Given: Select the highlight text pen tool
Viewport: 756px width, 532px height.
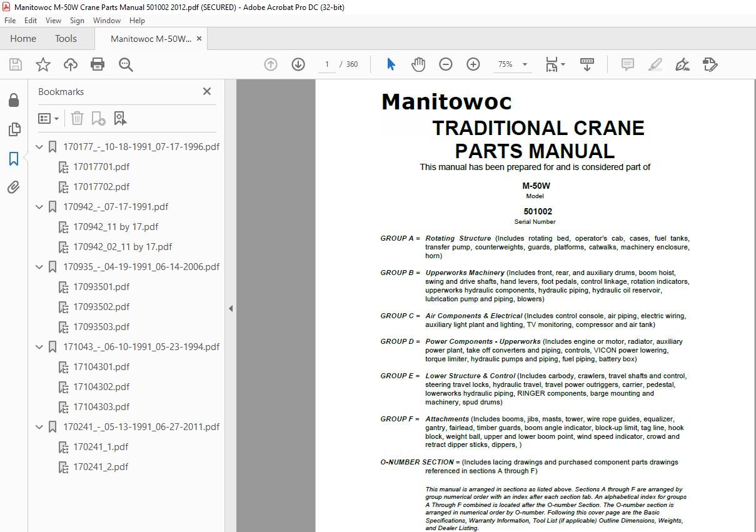Looking at the screenshot, I should [x=655, y=64].
